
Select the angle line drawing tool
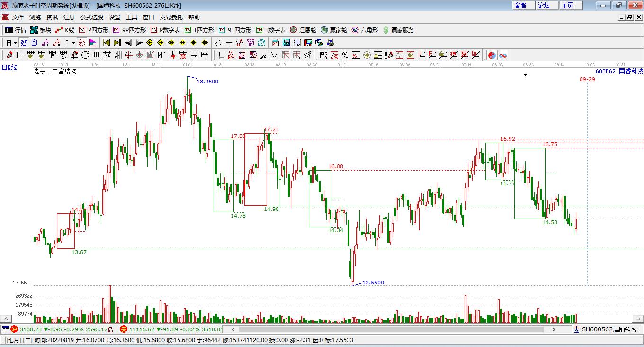(x=265, y=55)
